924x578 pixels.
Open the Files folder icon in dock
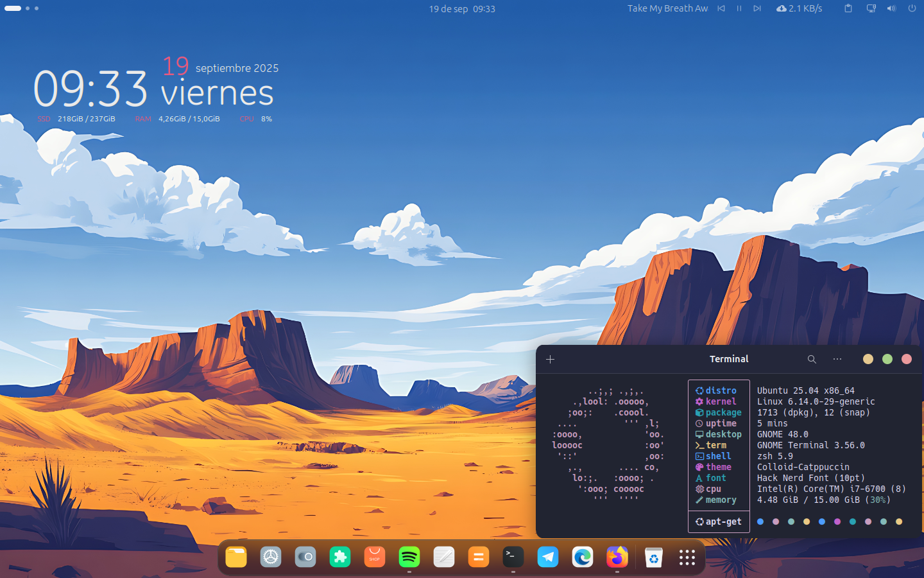click(236, 557)
